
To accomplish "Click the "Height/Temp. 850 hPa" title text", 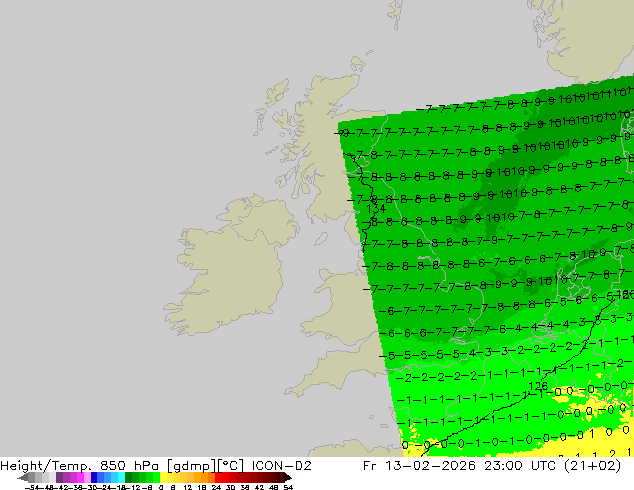I will pyautogui.click(x=81, y=466).
